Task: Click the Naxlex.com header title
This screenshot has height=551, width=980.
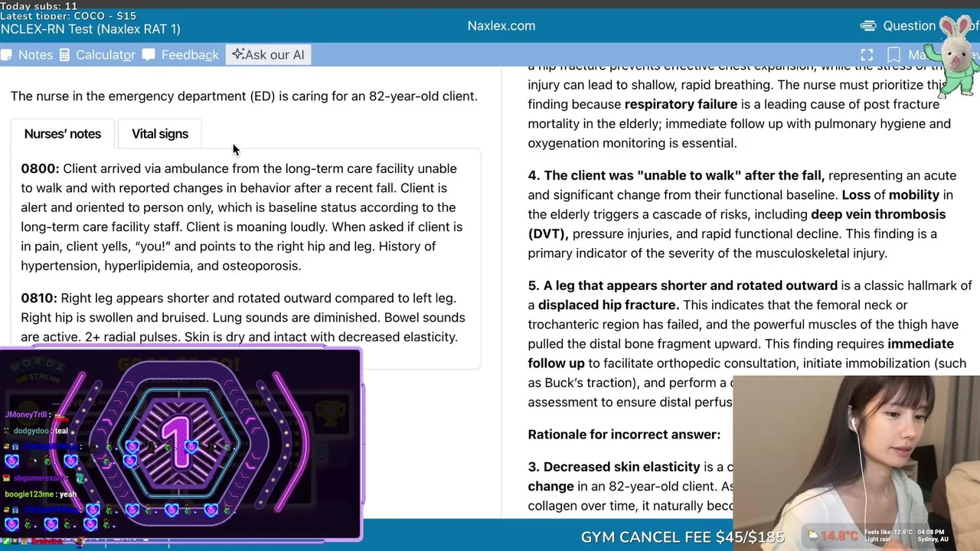Action: click(x=501, y=26)
